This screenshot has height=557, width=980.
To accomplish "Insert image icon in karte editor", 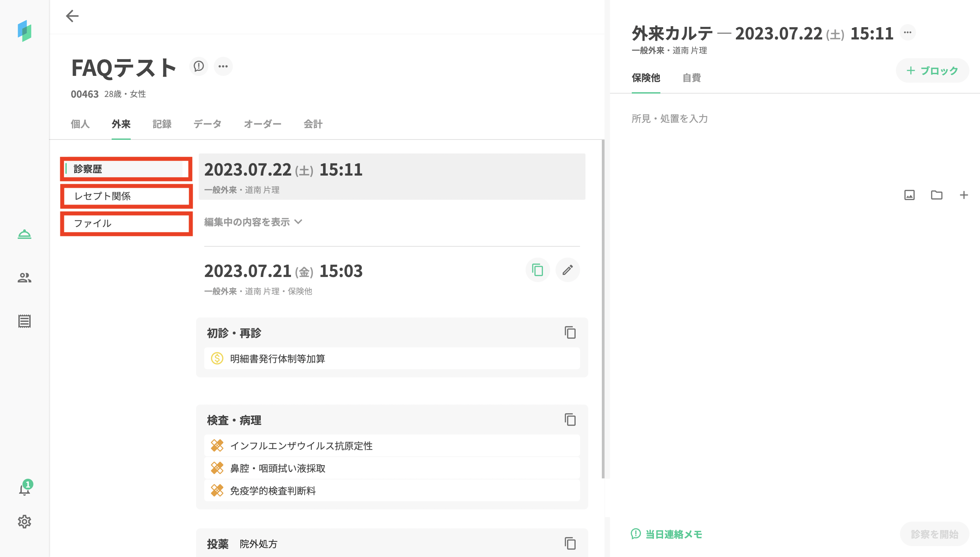I will [x=909, y=195].
